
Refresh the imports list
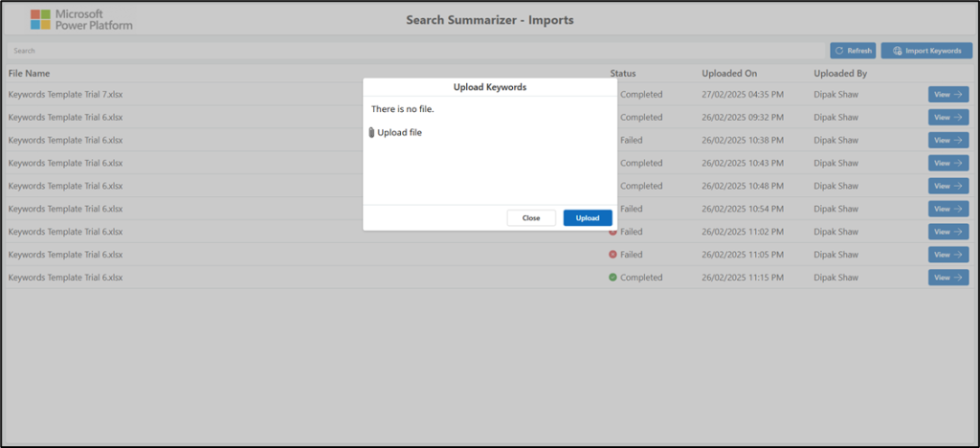point(853,51)
